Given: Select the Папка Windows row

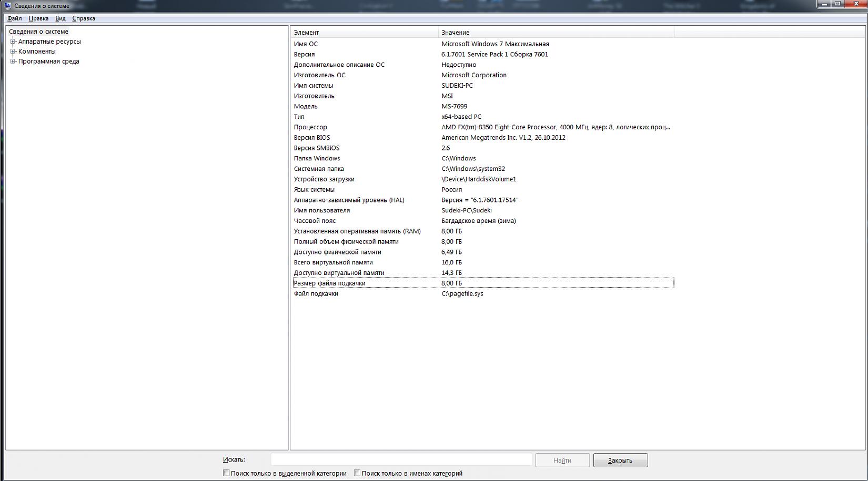Looking at the screenshot, I should (x=483, y=158).
